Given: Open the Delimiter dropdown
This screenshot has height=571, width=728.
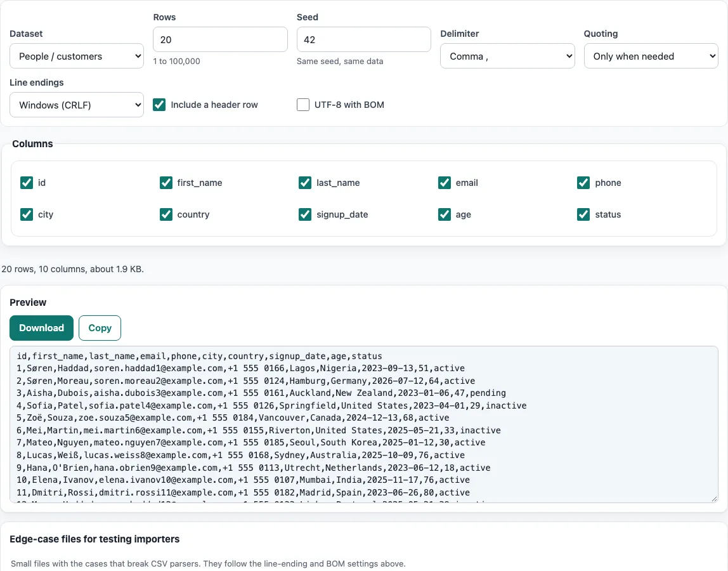Looking at the screenshot, I should click(507, 56).
